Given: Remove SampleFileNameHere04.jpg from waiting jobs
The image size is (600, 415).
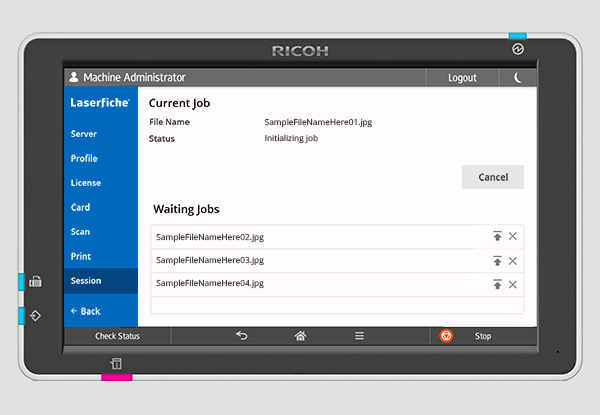Looking at the screenshot, I should click(x=513, y=284).
